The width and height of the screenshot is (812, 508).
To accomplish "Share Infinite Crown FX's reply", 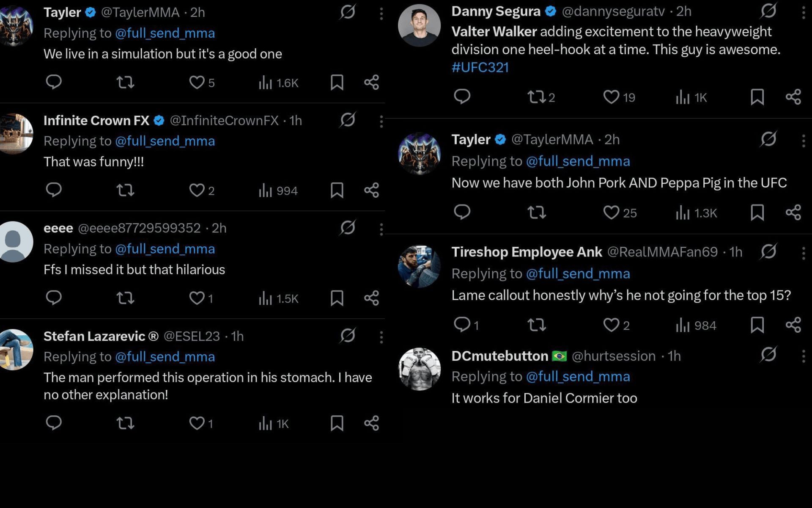I will click(371, 190).
